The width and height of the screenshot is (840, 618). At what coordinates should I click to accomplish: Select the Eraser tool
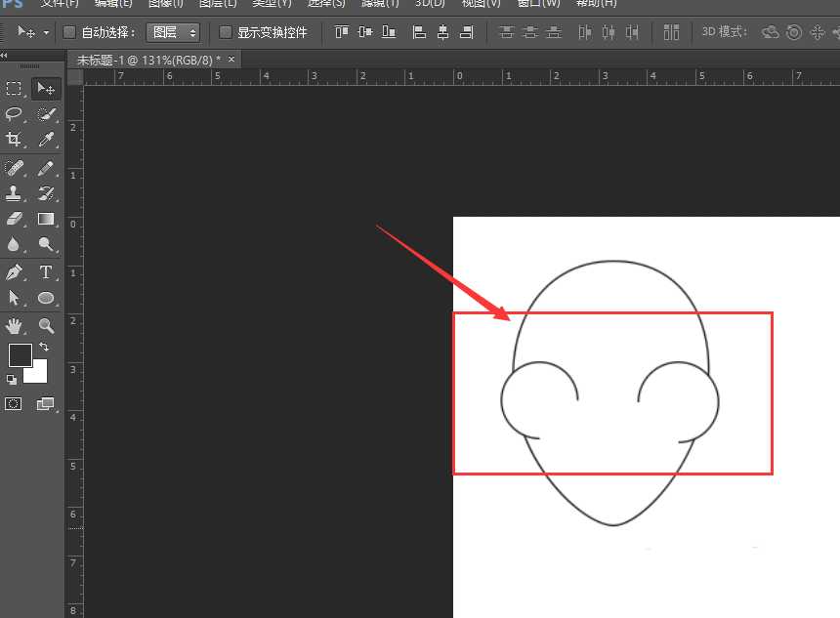click(14, 219)
